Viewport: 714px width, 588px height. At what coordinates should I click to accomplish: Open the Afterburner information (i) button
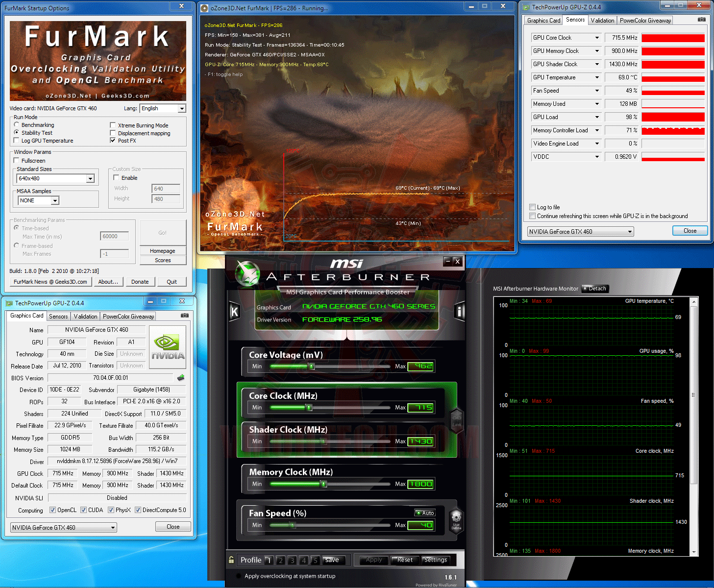pyautogui.click(x=459, y=312)
